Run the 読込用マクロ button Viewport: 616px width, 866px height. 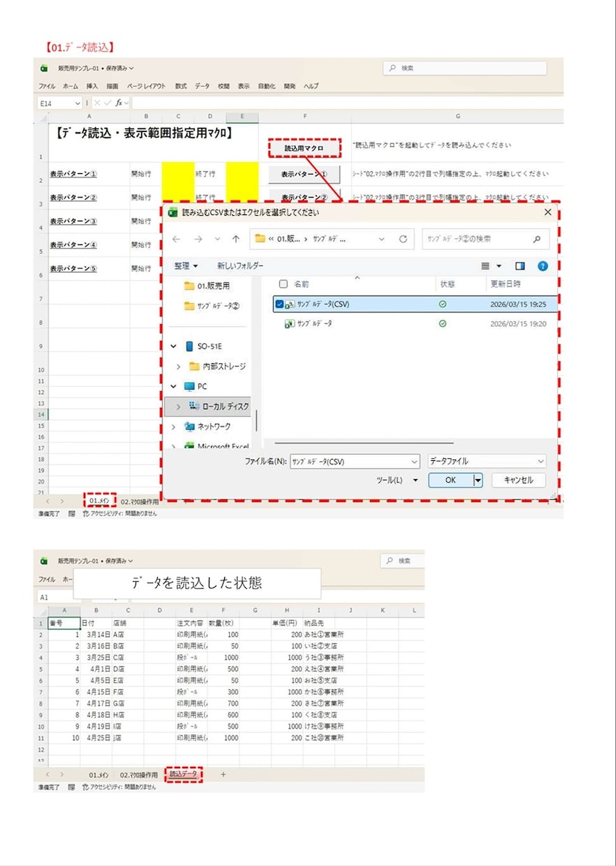click(304, 149)
